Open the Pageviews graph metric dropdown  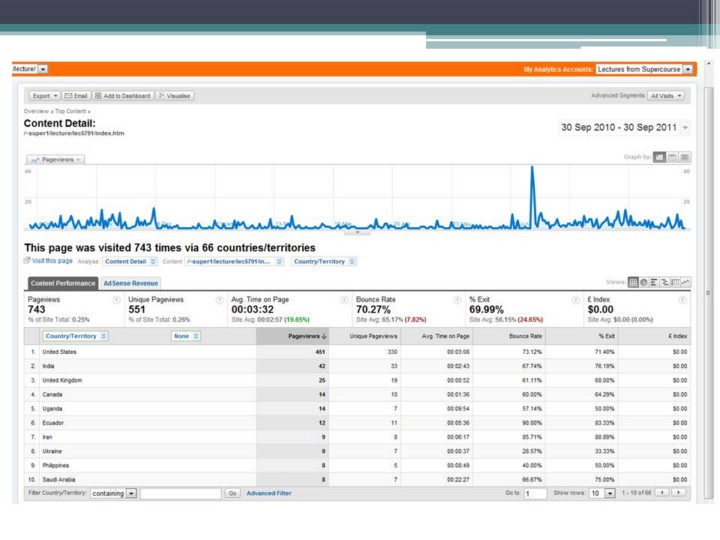56,159
